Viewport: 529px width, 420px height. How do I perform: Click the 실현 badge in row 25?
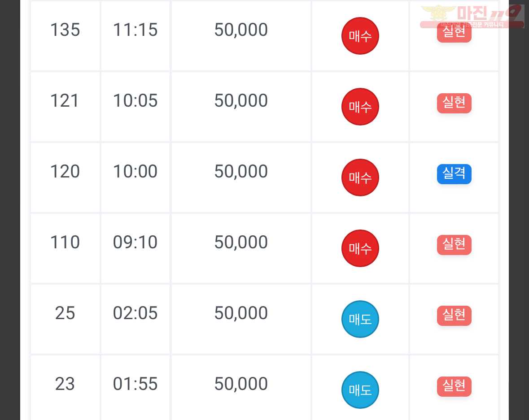coord(454,316)
